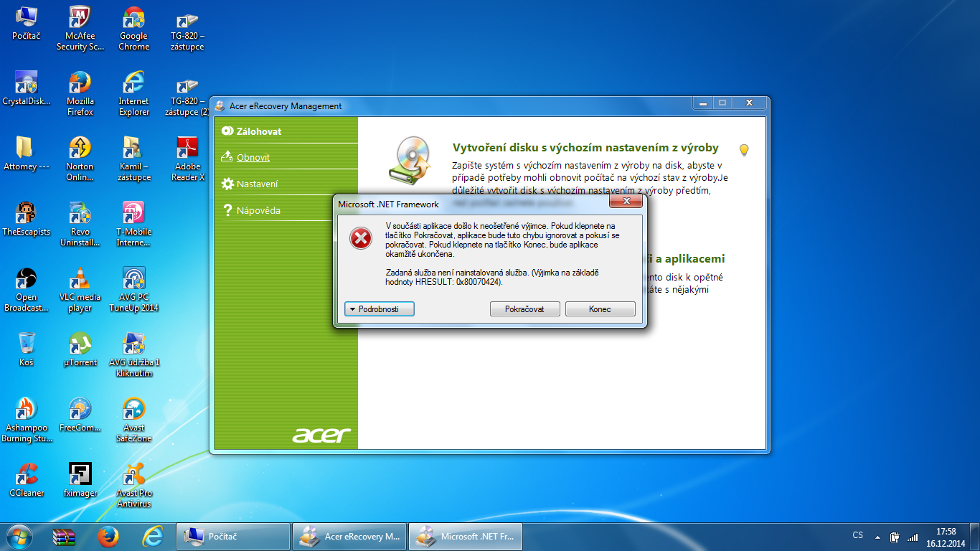The width and height of the screenshot is (980, 551).
Task: Launch Mozilla Firefox desktop shortcut
Action: (80, 94)
